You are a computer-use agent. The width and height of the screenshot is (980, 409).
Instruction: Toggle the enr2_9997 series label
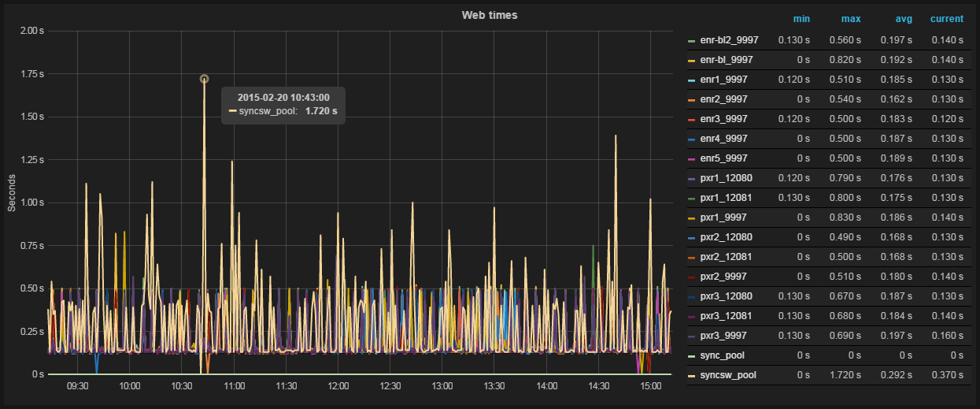(x=723, y=99)
